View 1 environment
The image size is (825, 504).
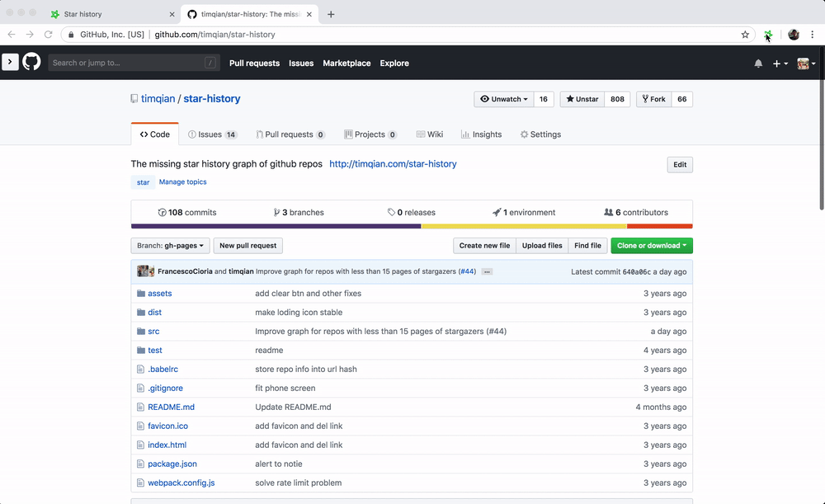524,213
